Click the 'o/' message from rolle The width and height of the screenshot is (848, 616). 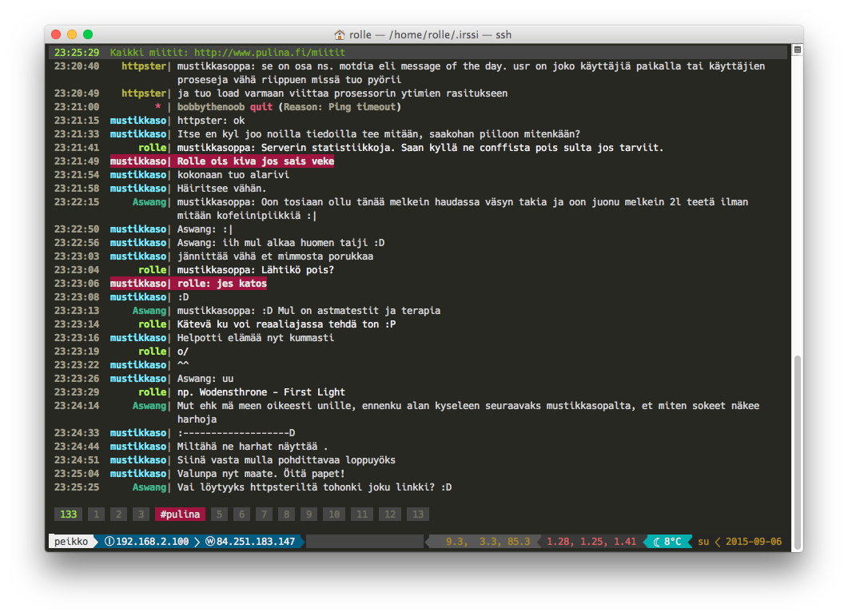click(183, 352)
